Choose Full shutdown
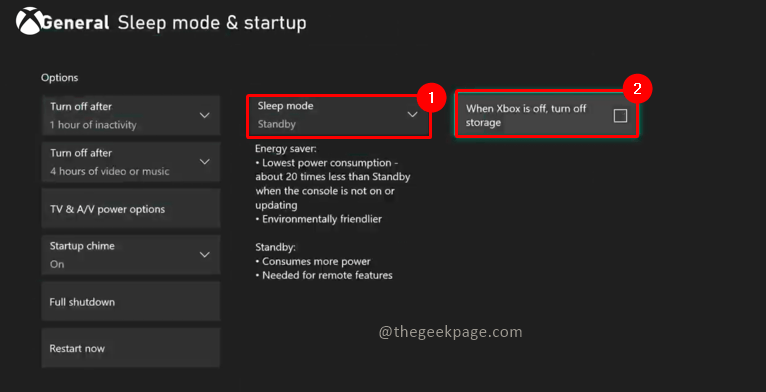The height and width of the screenshot is (392, 766). (131, 302)
